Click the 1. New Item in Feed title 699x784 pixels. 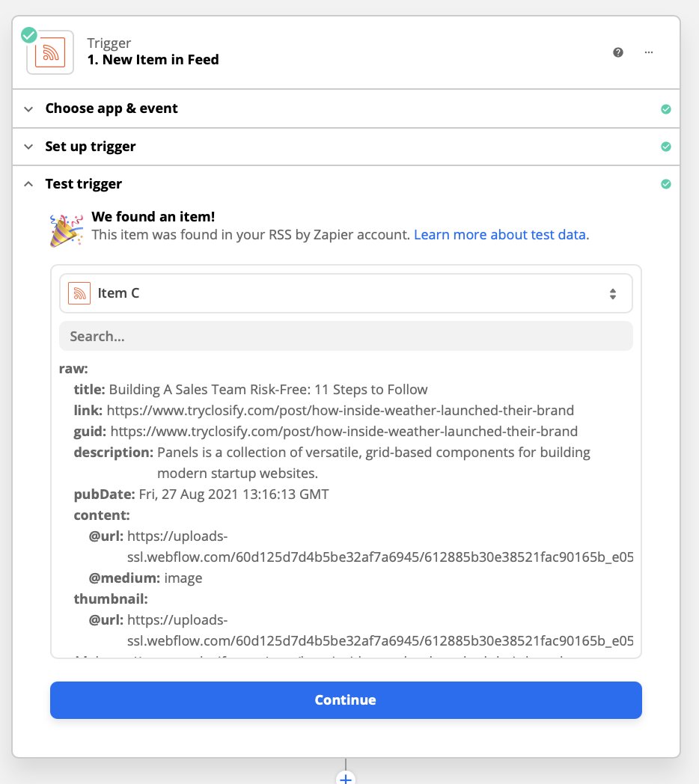coord(153,60)
